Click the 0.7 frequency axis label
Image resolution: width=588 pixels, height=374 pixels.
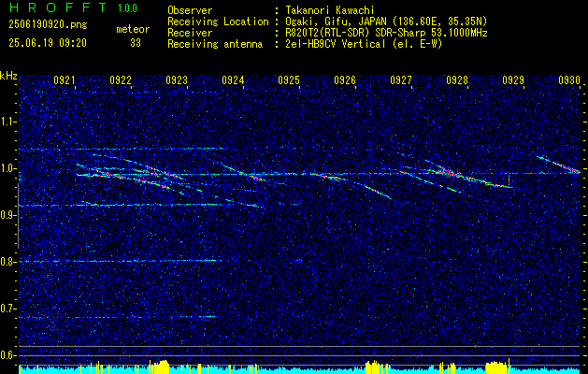tap(7, 309)
